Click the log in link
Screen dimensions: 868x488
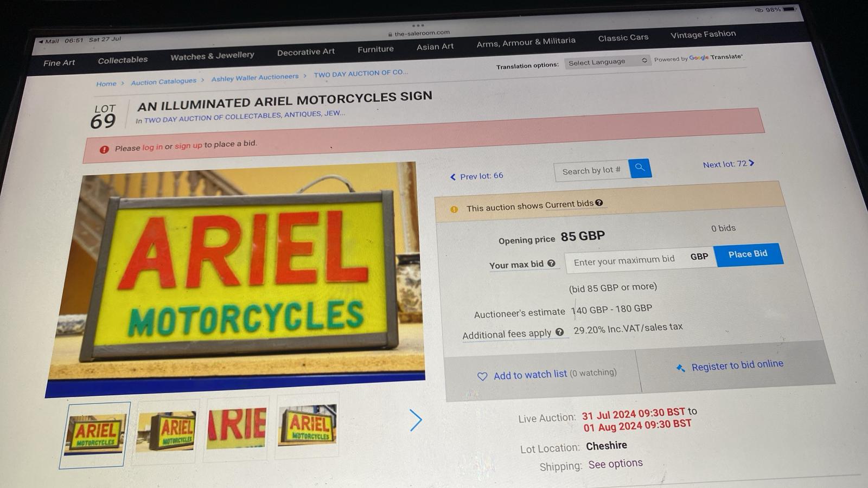[152, 147]
